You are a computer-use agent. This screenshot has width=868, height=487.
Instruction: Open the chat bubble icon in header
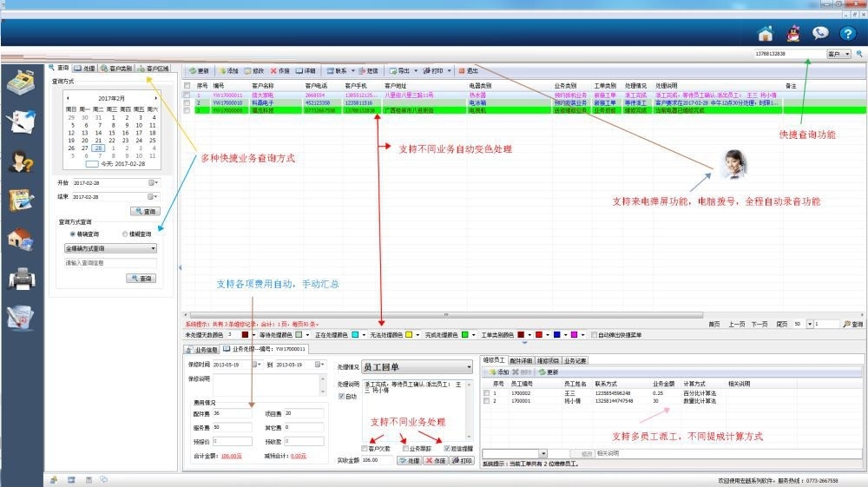coord(820,33)
